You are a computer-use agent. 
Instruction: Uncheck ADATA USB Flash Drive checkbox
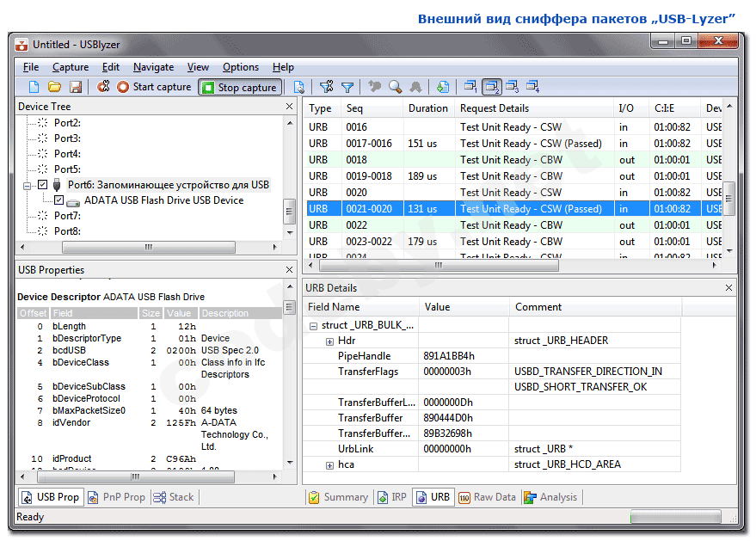(x=58, y=200)
